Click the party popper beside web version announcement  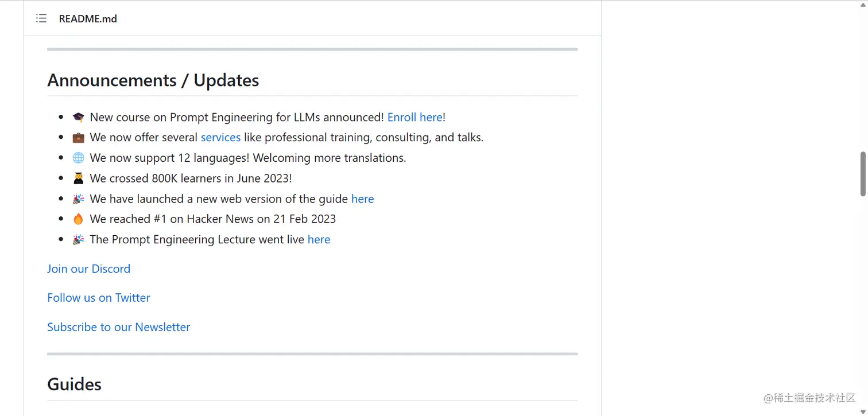point(78,199)
